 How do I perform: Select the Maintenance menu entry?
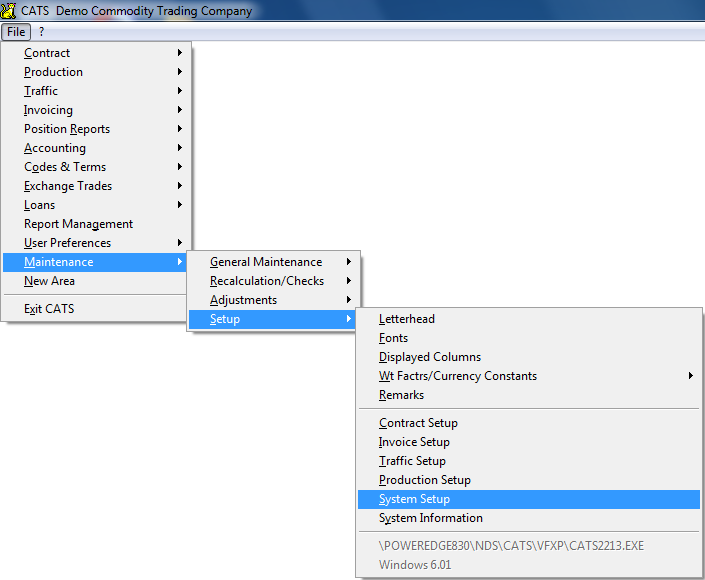click(95, 262)
